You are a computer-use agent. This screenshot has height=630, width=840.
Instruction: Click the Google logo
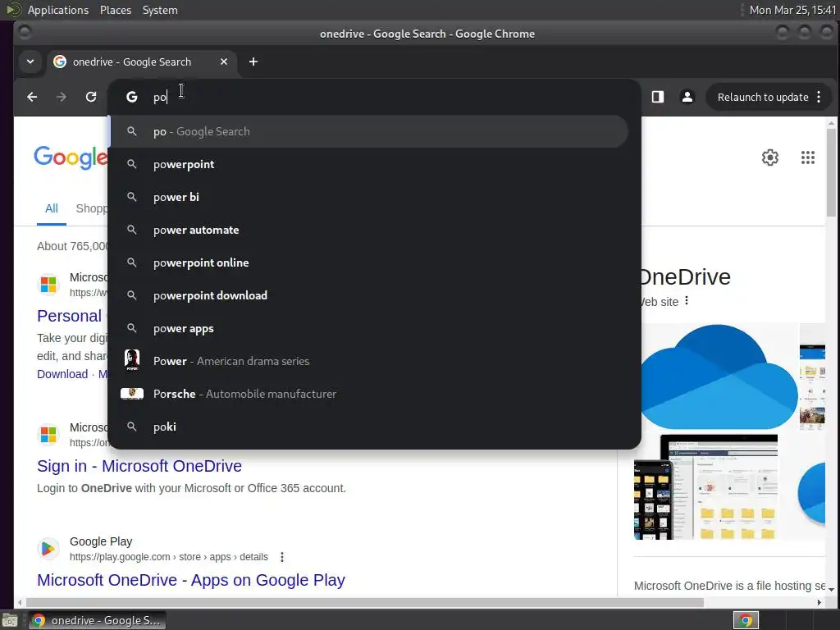coord(71,157)
